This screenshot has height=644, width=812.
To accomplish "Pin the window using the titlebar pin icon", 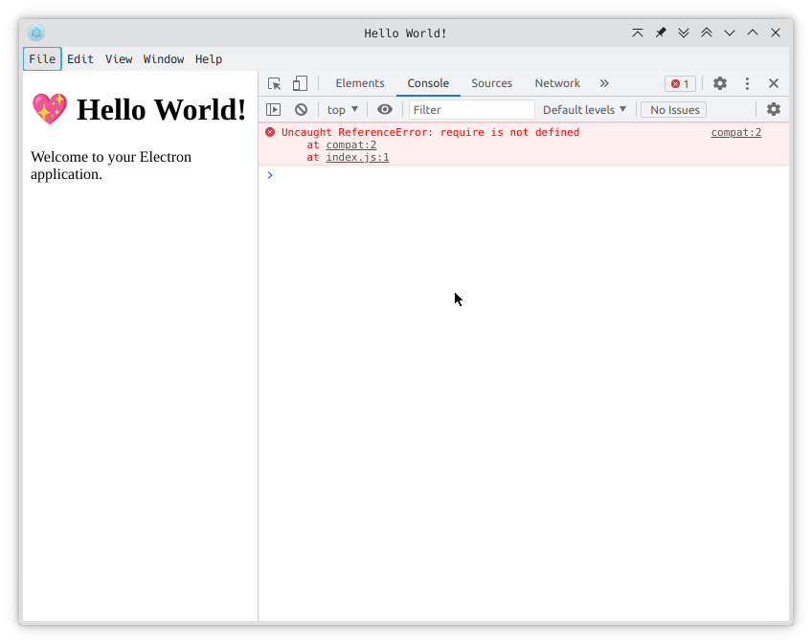I will [660, 33].
